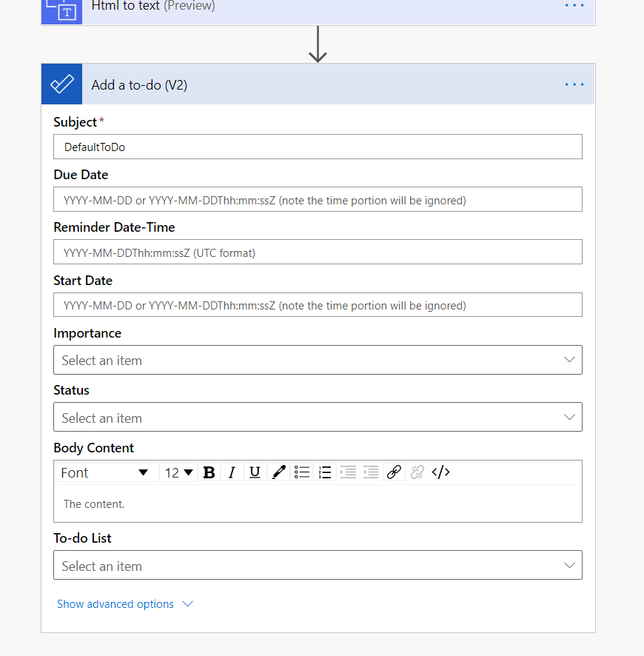The image size is (644, 656).
Task: Open the Add a to-do action menu
Action: tap(574, 84)
